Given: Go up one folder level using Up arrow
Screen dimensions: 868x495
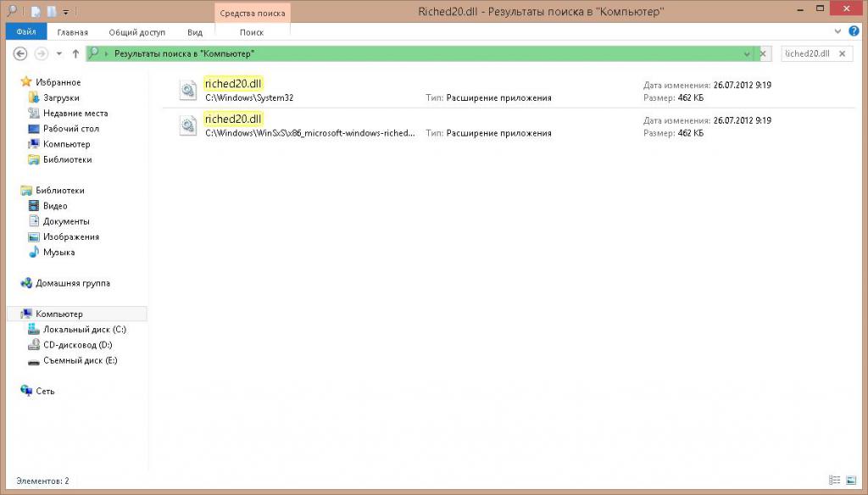Looking at the screenshot, I should (x=75, y=53).
